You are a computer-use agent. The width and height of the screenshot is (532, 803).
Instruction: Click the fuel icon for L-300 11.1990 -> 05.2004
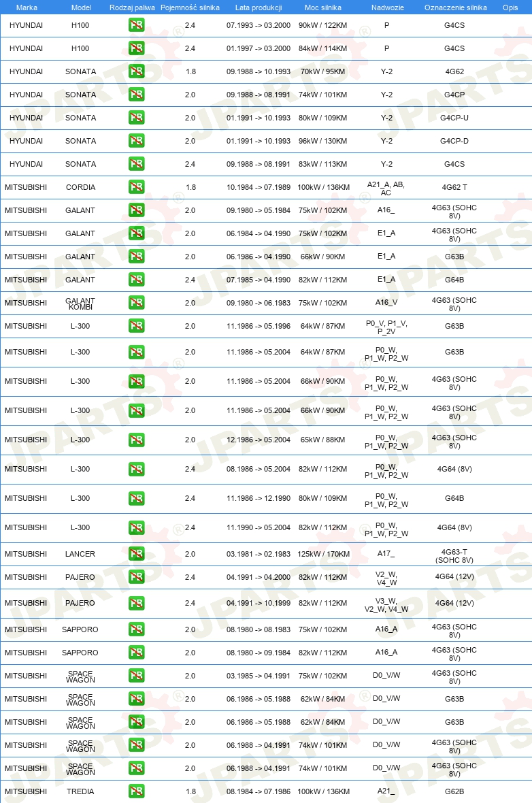pos(136,527)
